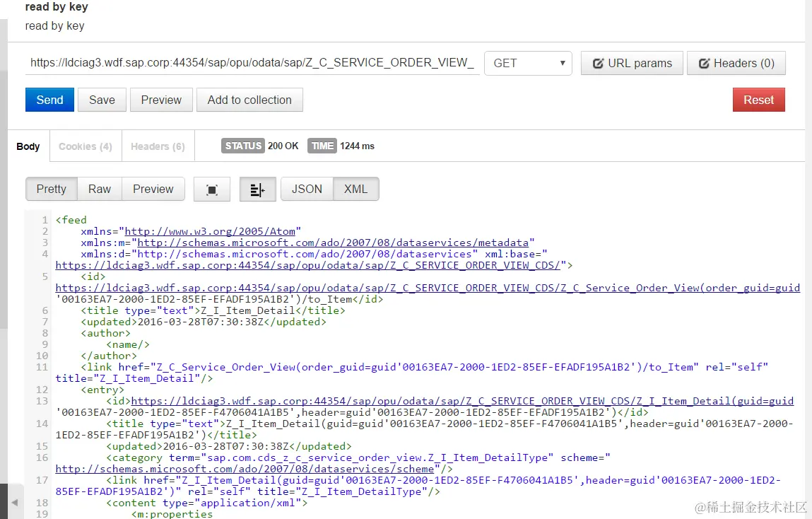Click the sidebar collapse arrow at bottom left
Viewport: 812px width, 519px height.
click(x=15, y=503)
